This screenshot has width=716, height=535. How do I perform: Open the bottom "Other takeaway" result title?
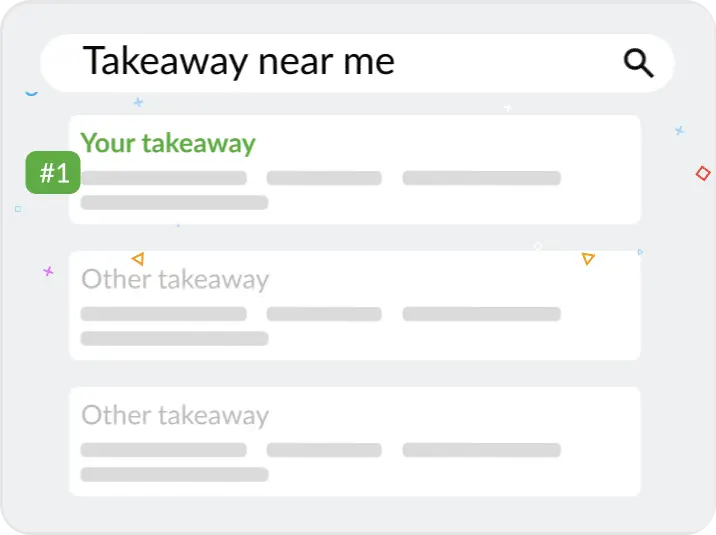coord(175,415)
